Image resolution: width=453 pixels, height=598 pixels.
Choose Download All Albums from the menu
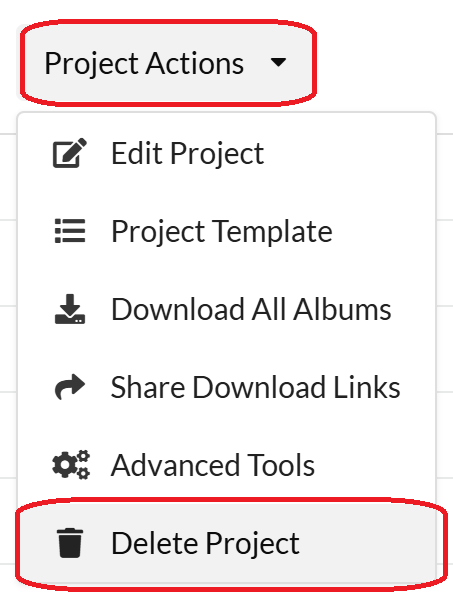226,309
